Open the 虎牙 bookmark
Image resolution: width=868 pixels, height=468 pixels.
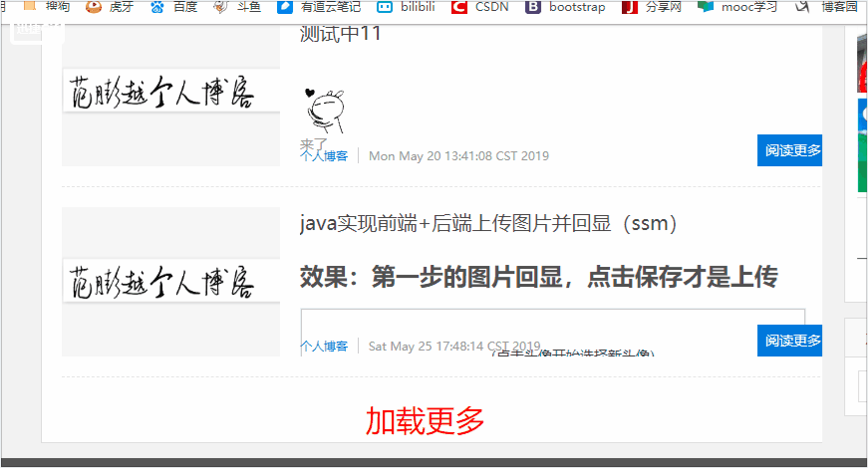pyautogui.click(x=110, y=7)
